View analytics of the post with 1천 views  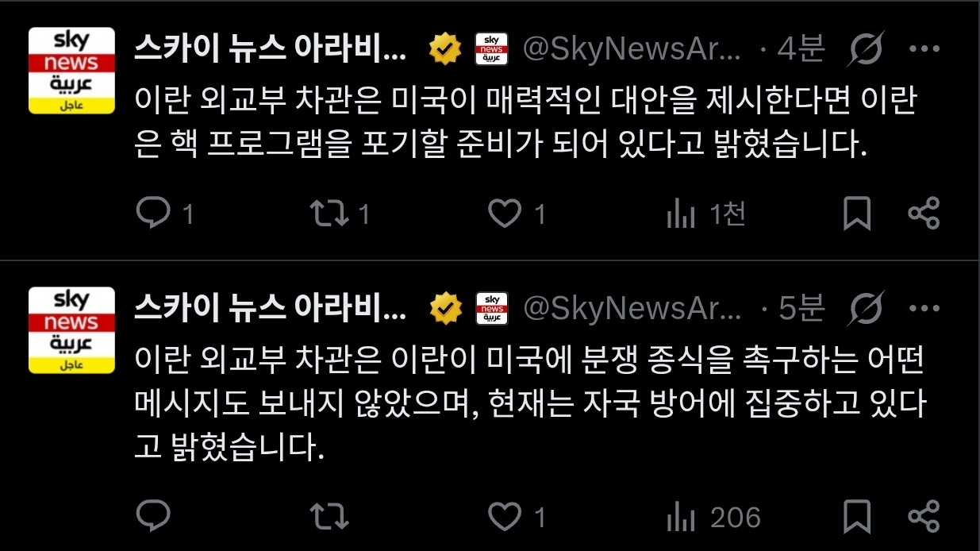click(681, 214)
